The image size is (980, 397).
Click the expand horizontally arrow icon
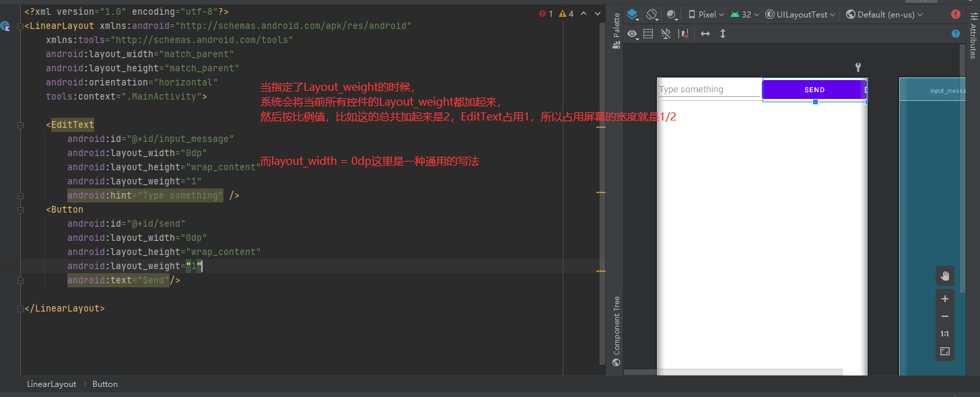pyautogui.click(x=705, y=34)
